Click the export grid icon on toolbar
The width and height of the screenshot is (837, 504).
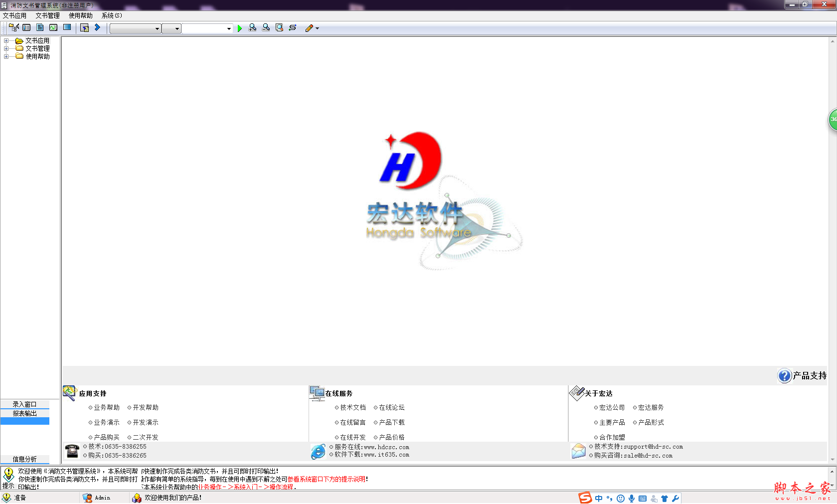pyautogui.click(x=84, y=27)
